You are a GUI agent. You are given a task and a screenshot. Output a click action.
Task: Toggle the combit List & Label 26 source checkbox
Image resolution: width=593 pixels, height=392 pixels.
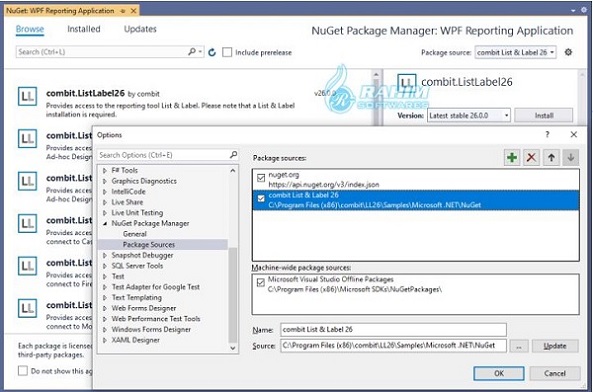tap(261, 198)
